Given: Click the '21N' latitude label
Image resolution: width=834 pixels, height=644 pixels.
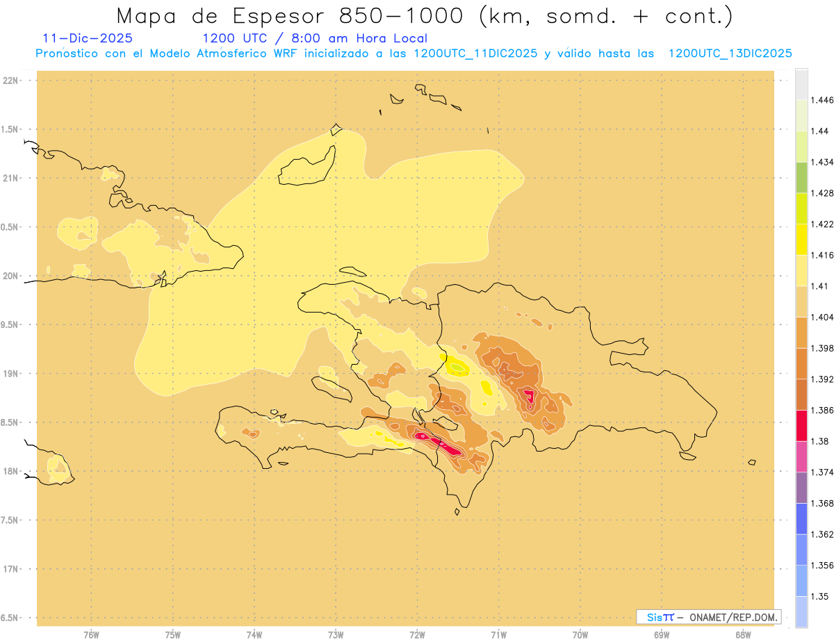Looking at the screenshot, I should click(10, 178).
